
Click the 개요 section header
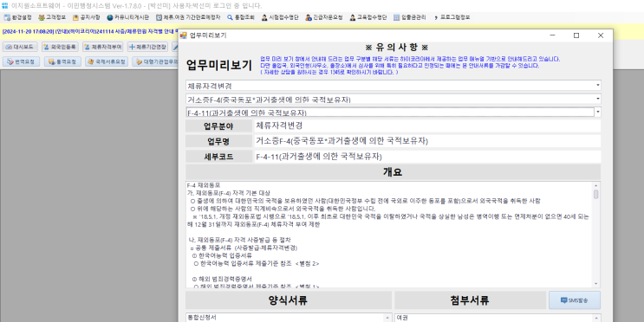(x=393, y=172)
